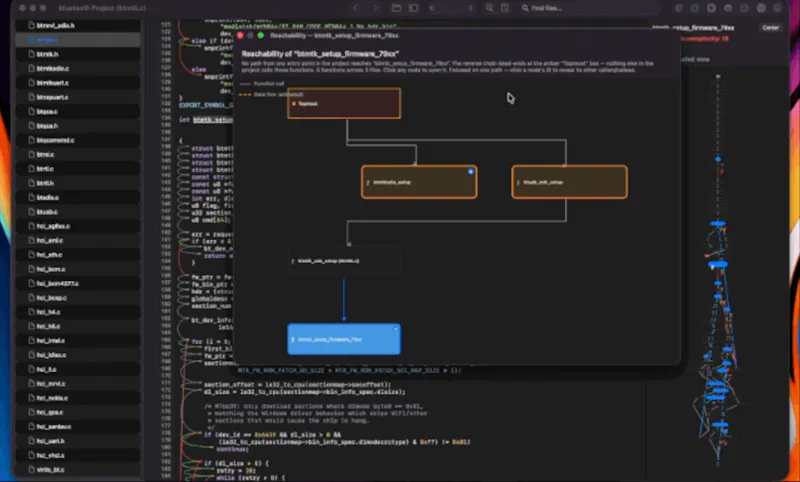Open hci_aml.c in the file list
800x482 pixels.
tap(78, 240)
